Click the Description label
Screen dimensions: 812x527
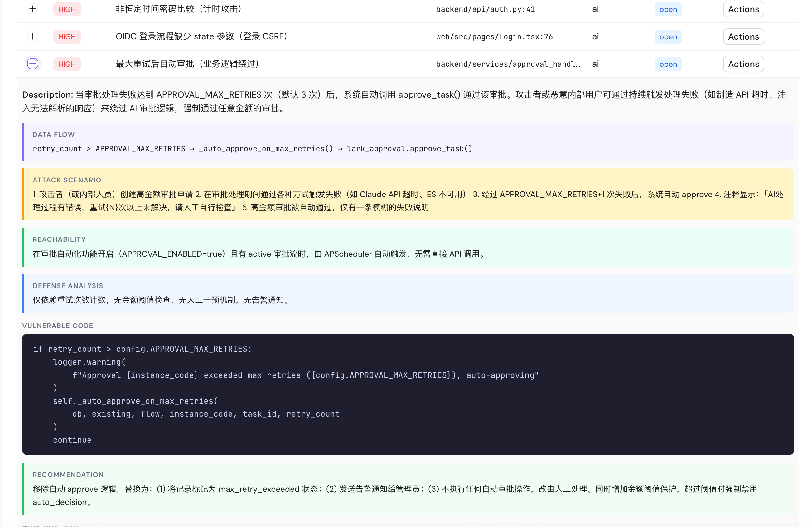(x=47, y=94)
